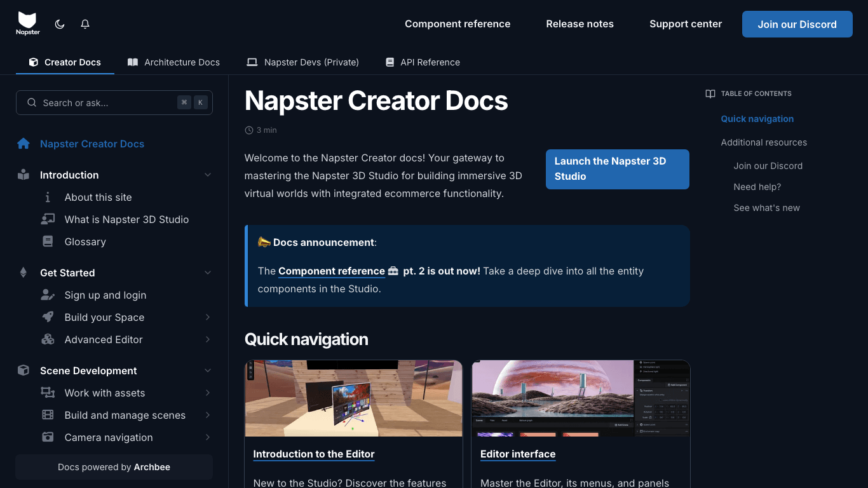Click the Camera navigation camera icon
Image resolution: width=868 pixels, height=488 pixels.
tap(48, 437)
